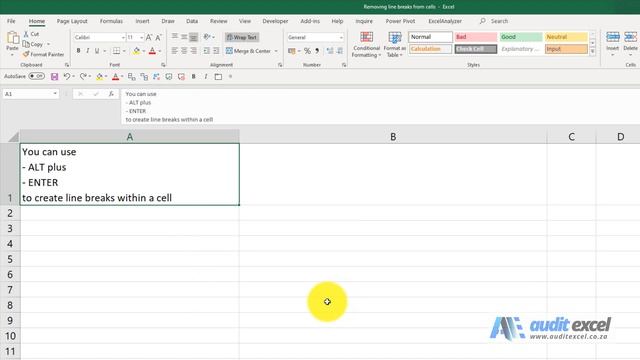Open the File tab
This screenshot has width=640, height=360.
pos(11,21)
